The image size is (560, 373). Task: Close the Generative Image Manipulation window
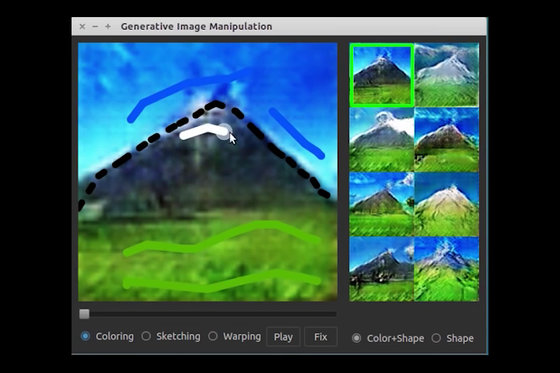point(82,26)
